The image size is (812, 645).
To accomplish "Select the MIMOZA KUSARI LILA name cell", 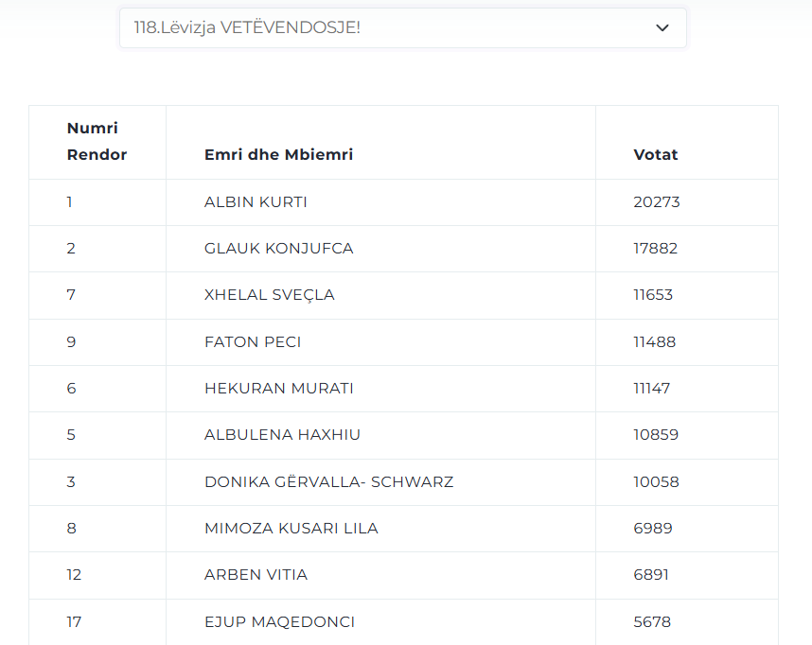I will coord(380,529).
